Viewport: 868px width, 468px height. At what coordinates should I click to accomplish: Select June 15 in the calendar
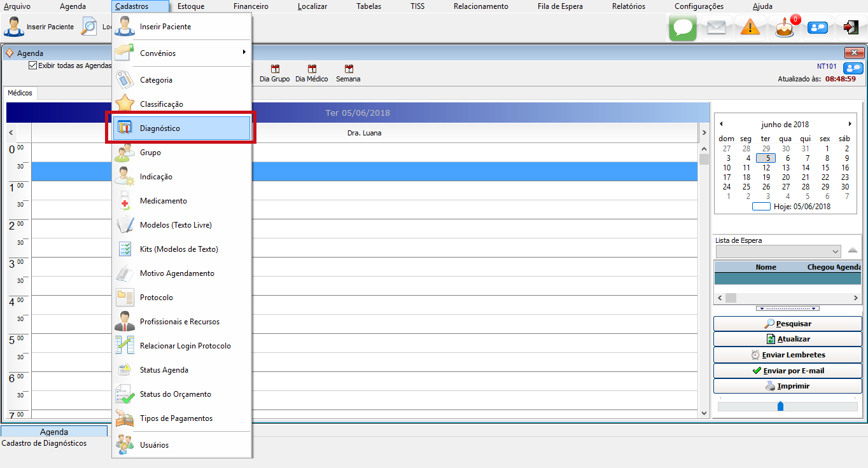825,168
